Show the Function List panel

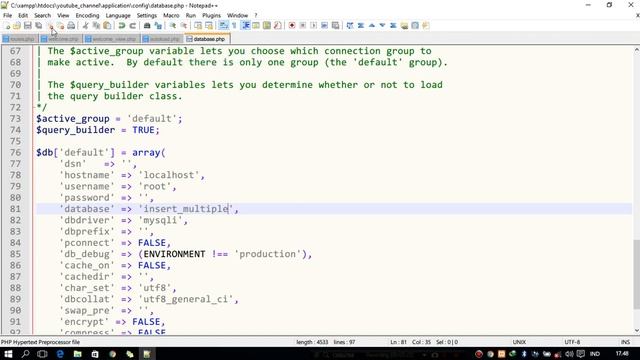(x=278, y=26)
